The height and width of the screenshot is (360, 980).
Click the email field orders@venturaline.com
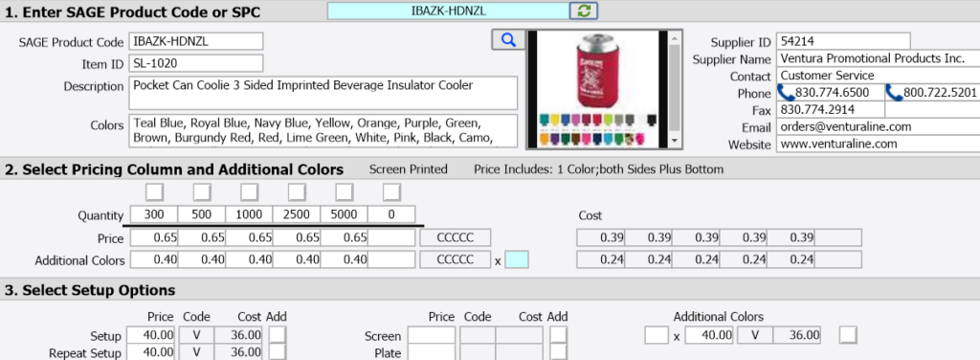pyautogui.click(x=879, y=127)
